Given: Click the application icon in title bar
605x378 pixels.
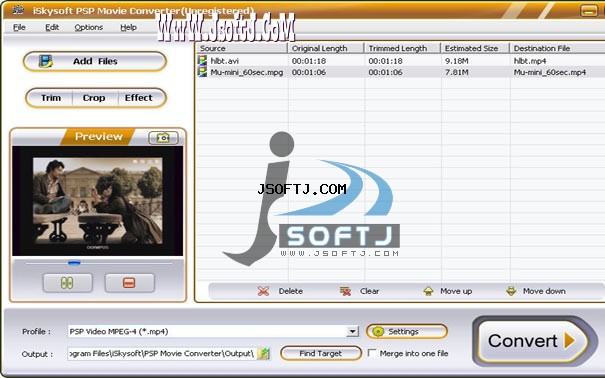Looking at the screenshot, I should 18,10.
